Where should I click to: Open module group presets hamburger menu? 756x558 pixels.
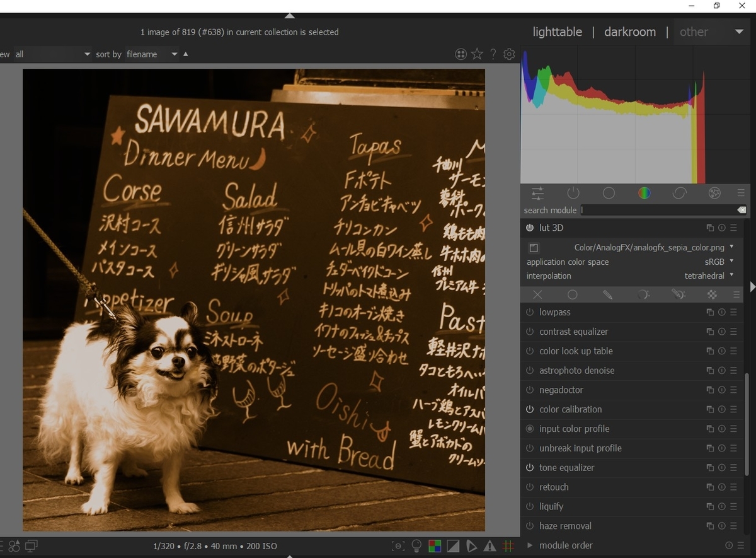point(741,194)
